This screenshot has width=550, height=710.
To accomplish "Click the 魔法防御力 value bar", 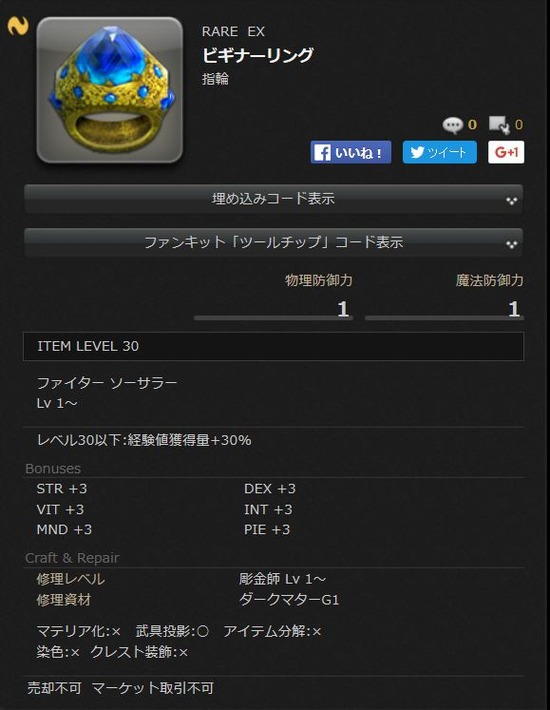I will (x=445, y=310).
